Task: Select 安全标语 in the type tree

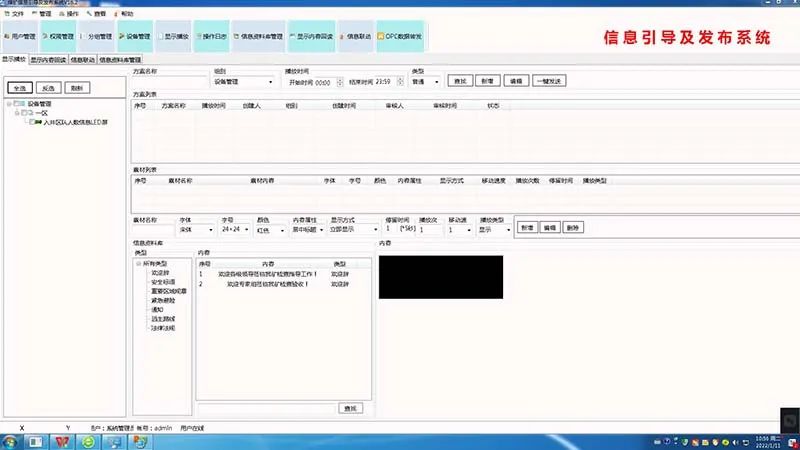Action: point(163,282)
